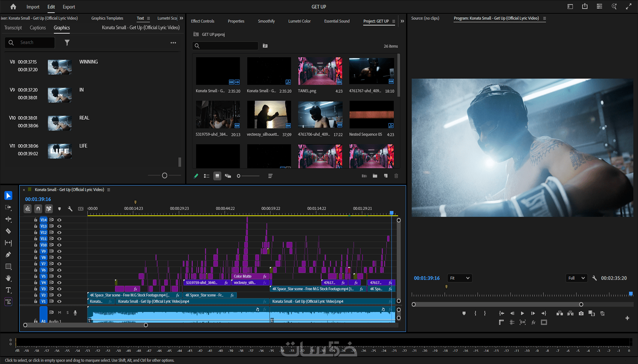Viewport: 638px width, 364px height.
Task: Click the New Item icon in Project panel
Action: point(386,176)
